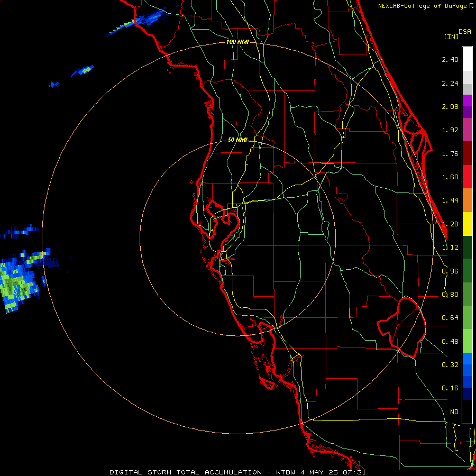The width and height of the screenshot is (476, 476).
Task: Pick the orange legend swatch
Action: coord(467,200)
